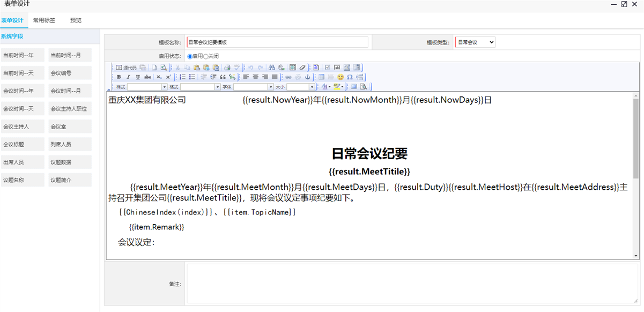644x312 pixels.
Task: Insert 议题数据 field
Action: [x=70, y=162]
